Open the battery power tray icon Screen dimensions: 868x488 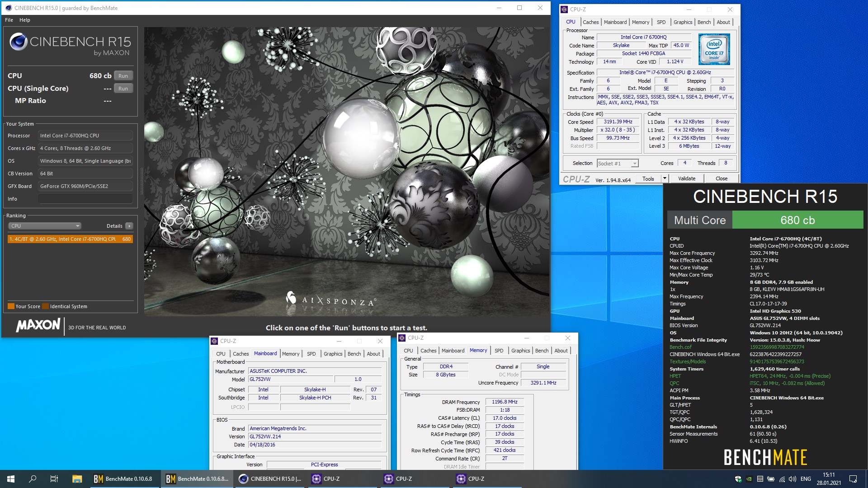pyautogui.click(x=771, y=479)
